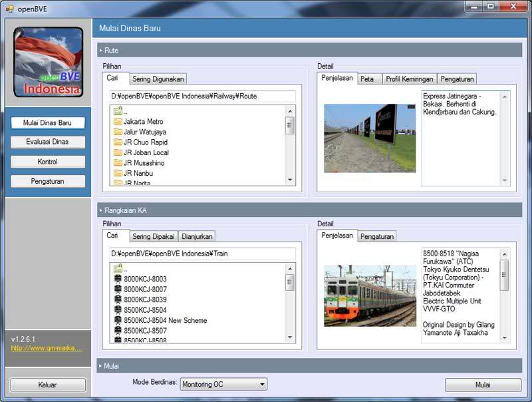Open the Profil Kemiringan tab
The image size is (532, 402).
[410, 79]
